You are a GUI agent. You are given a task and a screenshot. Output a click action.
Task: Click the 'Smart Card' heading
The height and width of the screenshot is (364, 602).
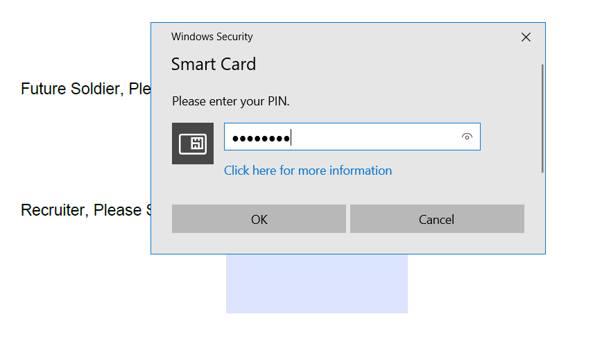pos(214,64)
